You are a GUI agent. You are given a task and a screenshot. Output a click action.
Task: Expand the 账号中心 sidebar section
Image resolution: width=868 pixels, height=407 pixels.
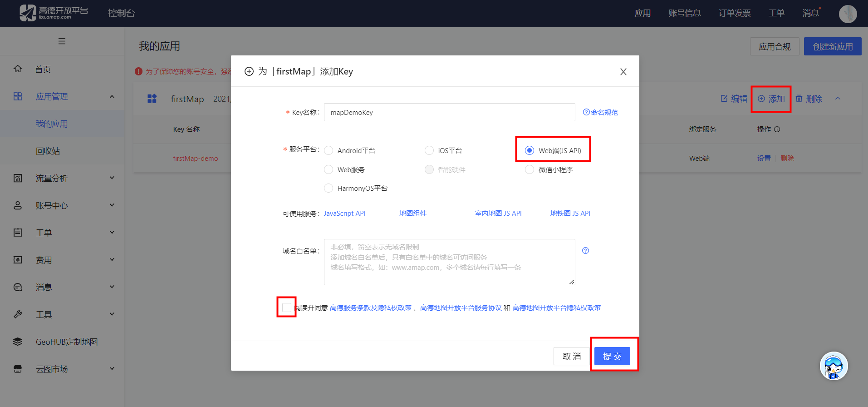click(x=112, y=205)
